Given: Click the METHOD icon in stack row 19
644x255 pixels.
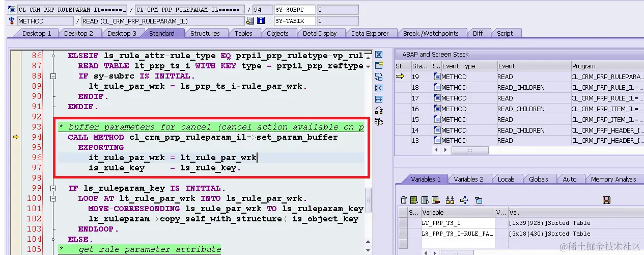Looking at the screenshot, I should 437,77.
